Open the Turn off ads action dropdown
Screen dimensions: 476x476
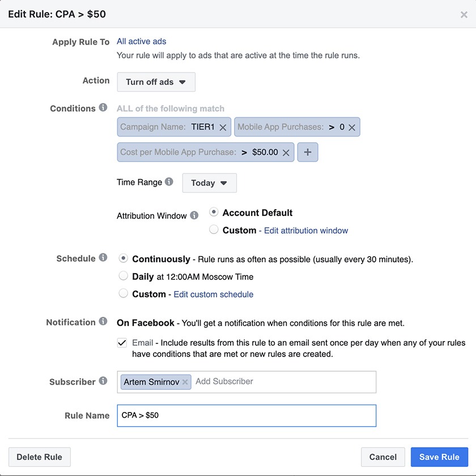(156, 82)
